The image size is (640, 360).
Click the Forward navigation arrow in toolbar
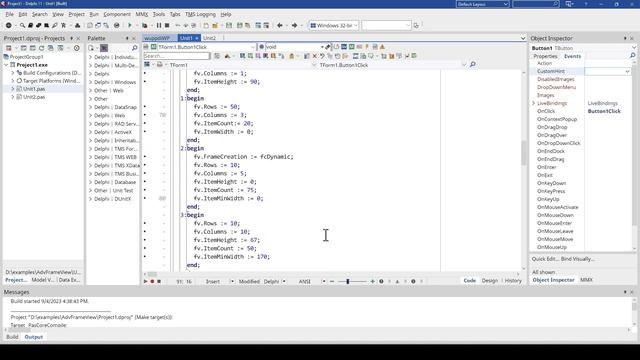point(294,25)
